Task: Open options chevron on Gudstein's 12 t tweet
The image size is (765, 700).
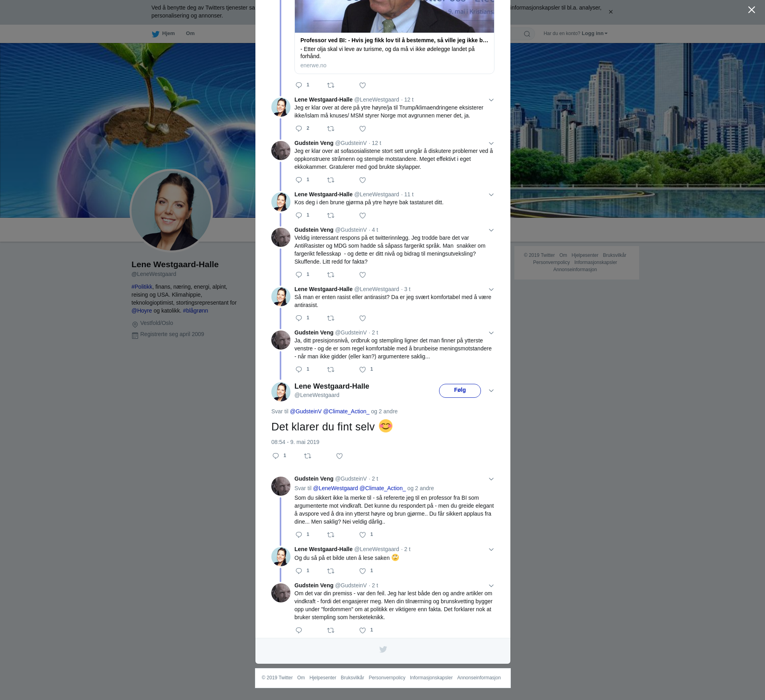Action: (491, 143)
